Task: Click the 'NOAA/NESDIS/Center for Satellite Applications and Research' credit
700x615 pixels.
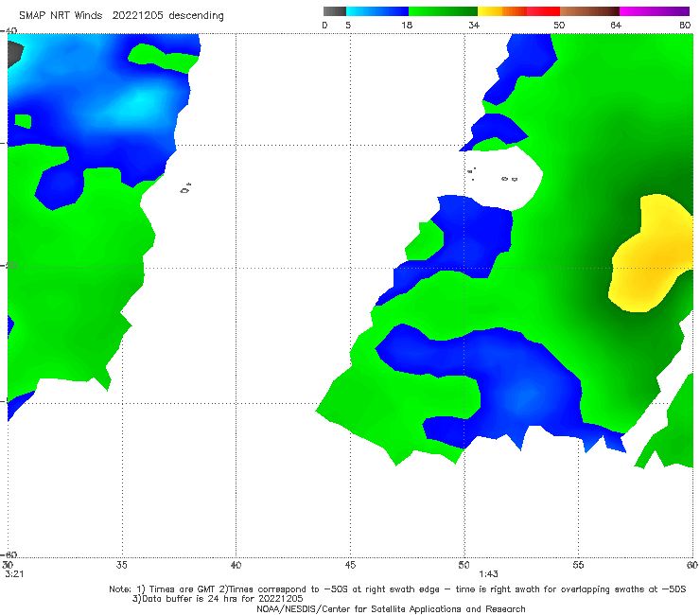Action: click(391, 608)
